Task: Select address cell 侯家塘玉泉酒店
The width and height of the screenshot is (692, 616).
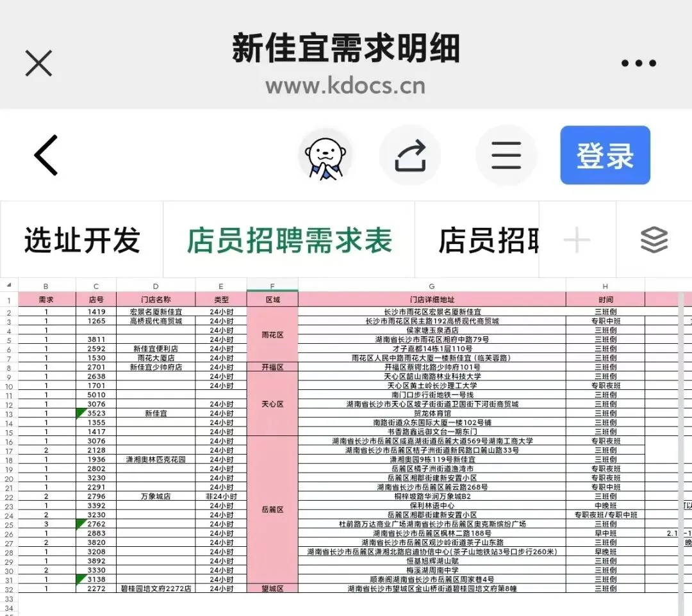Action: (x=432, y=330)
